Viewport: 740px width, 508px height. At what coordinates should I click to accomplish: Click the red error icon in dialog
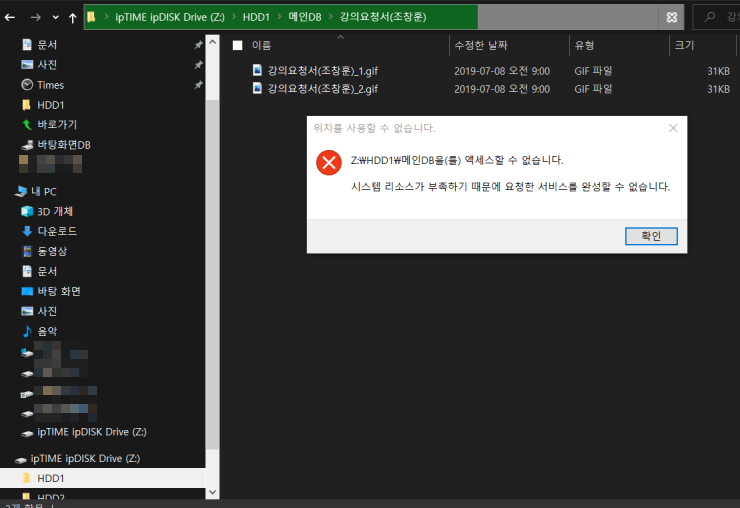point(329,162)
